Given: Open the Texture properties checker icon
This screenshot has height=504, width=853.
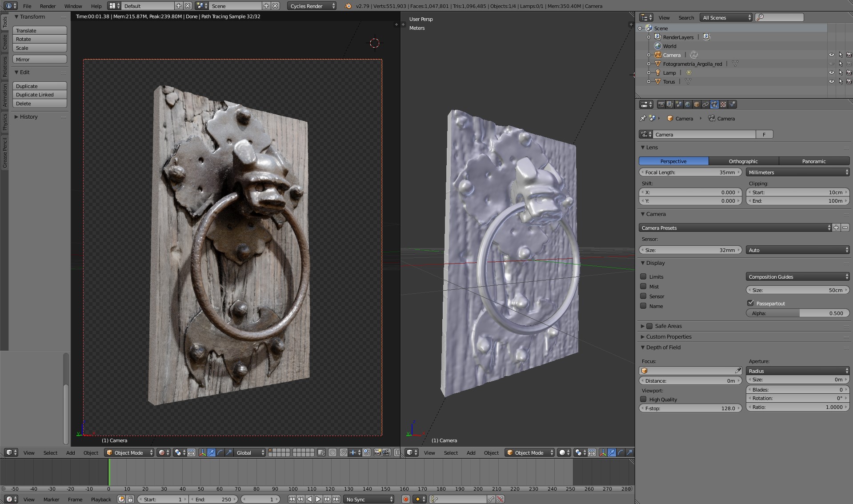Looking at the screenshot, I should point(723,104).
